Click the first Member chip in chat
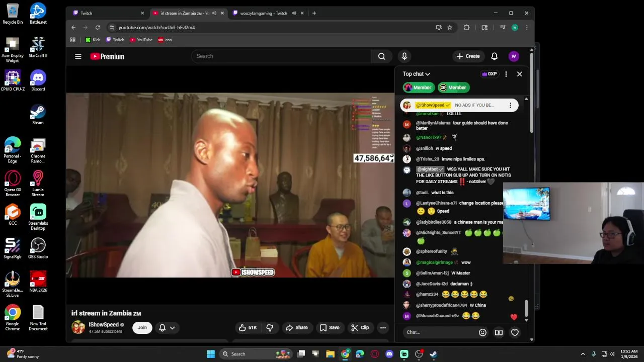The height and width of the screenshot is (362, 644). [x=418, y=87]
